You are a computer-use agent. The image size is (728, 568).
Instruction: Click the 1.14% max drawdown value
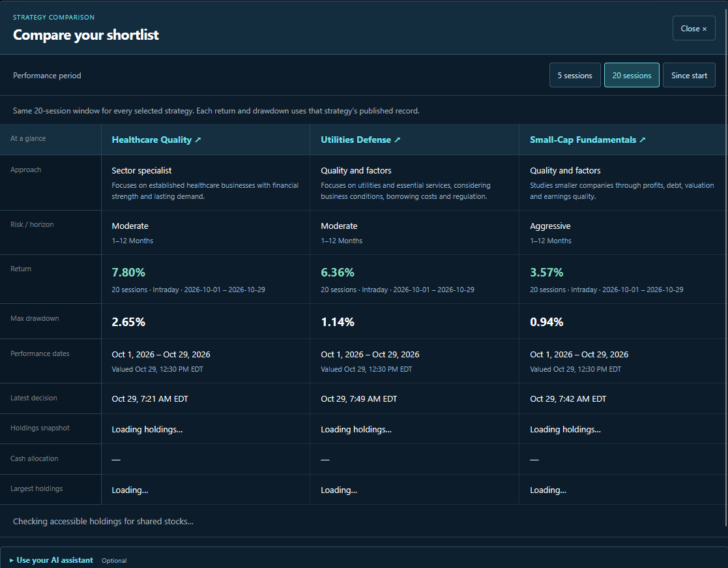(x=338, y=322)
